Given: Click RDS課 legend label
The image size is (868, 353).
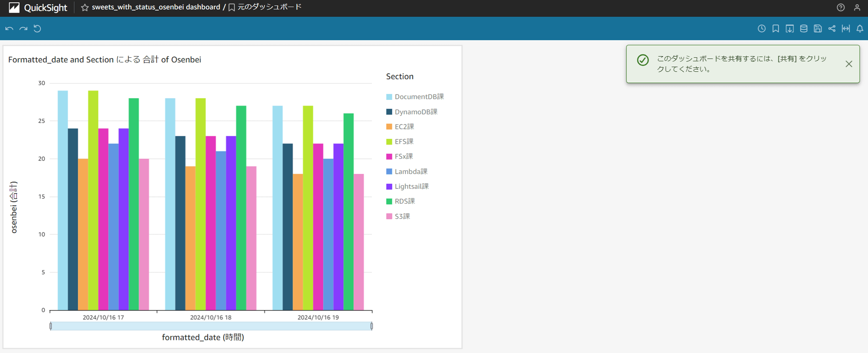Looking at the screenshot, I should pos(405,201).
